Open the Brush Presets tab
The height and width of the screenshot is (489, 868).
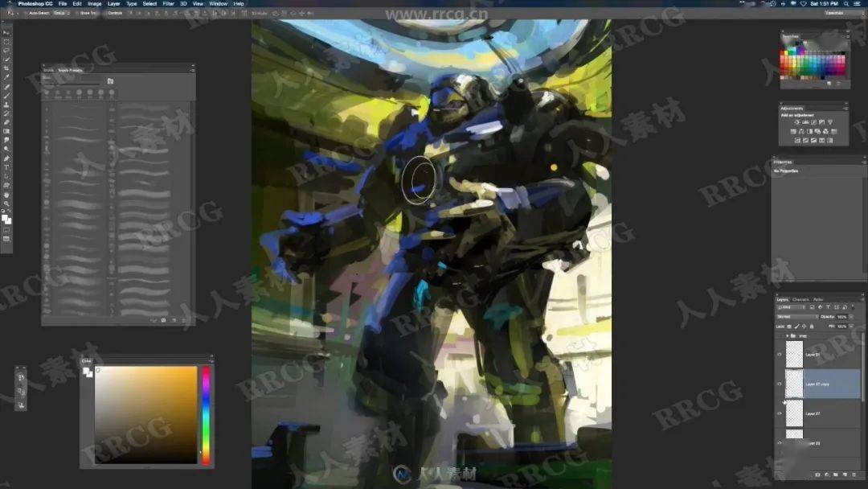(x=70, y=70)
